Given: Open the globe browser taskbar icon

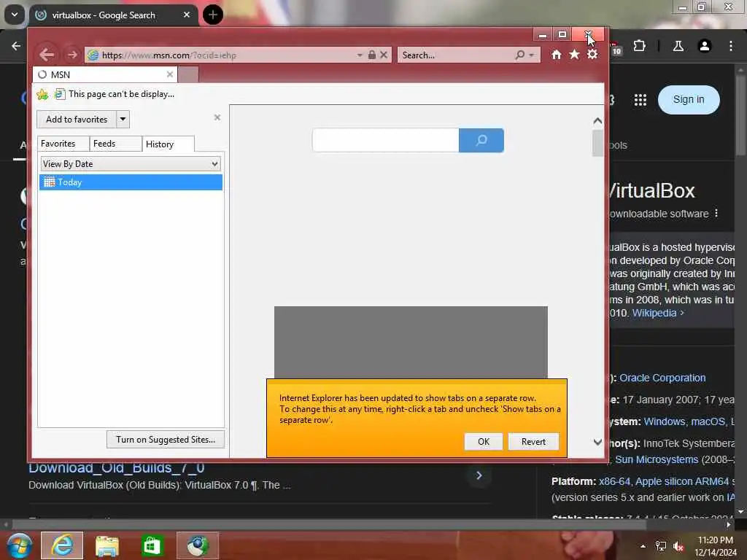Looking at the screenshot, I should [x=197, y=545].
